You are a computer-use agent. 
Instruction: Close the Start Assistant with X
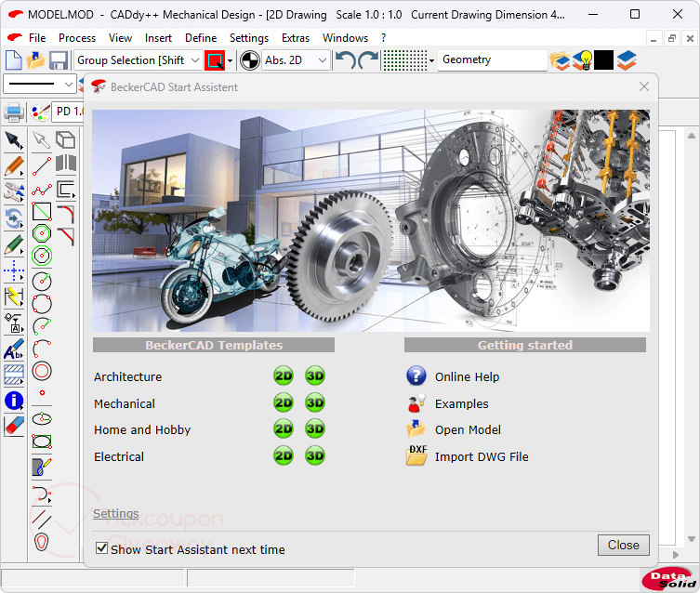coord(643,86)
